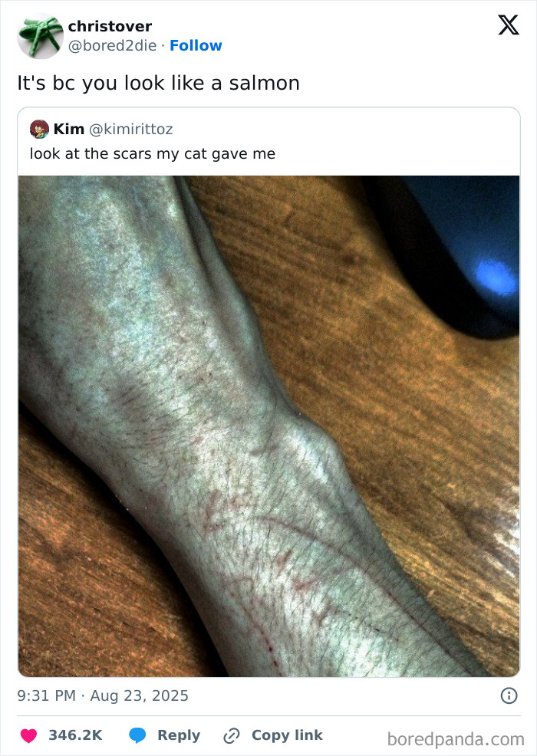
Task: Open christover's green ribbon avatar
Action: coord(41,36)
